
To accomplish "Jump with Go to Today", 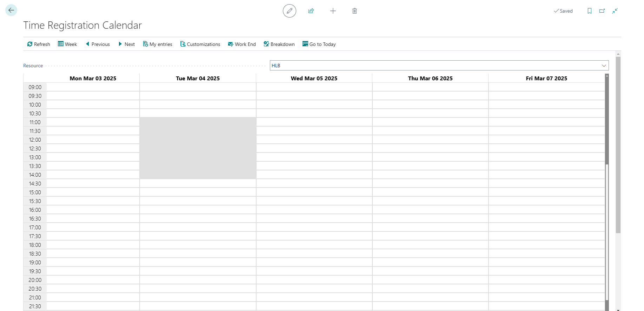I will point(319,44).
